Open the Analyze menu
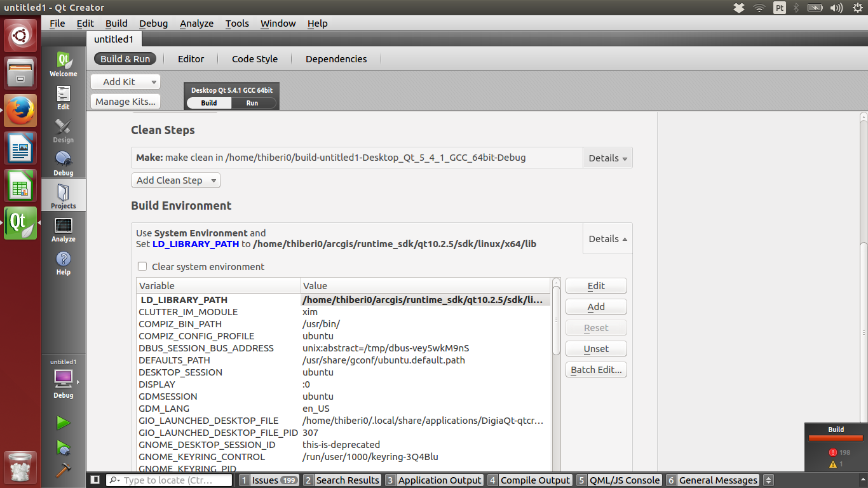 point(196,23)
